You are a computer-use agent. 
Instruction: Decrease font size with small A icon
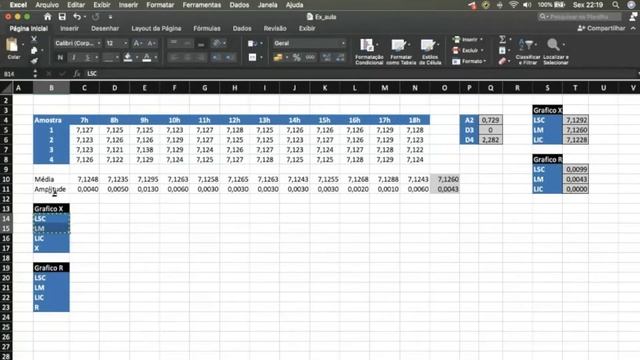point(151,43)
